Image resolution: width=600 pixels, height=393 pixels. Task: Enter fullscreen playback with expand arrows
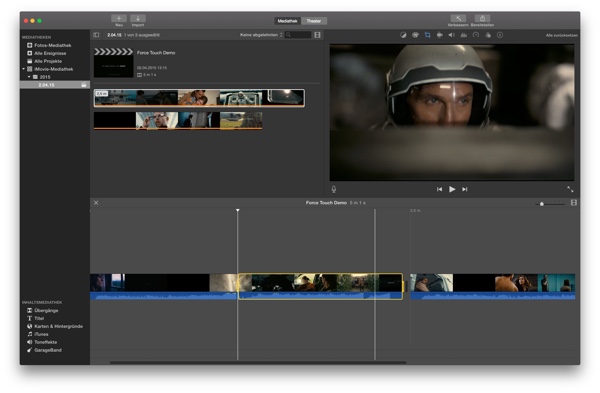(570, 189)
